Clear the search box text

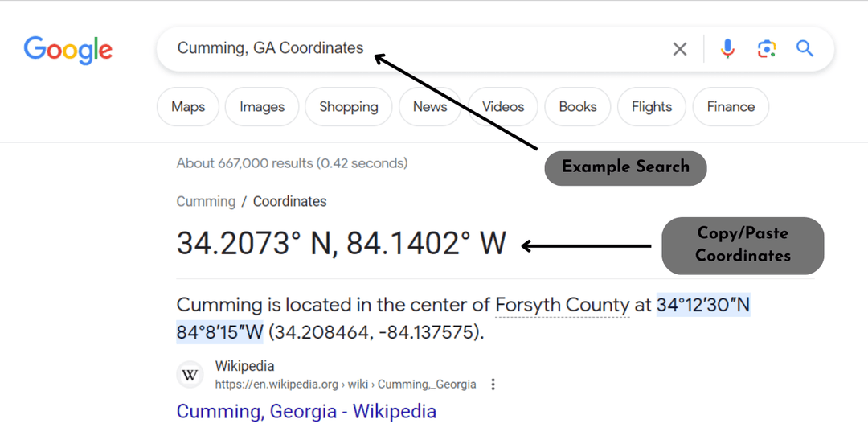[x=680, y=49]
